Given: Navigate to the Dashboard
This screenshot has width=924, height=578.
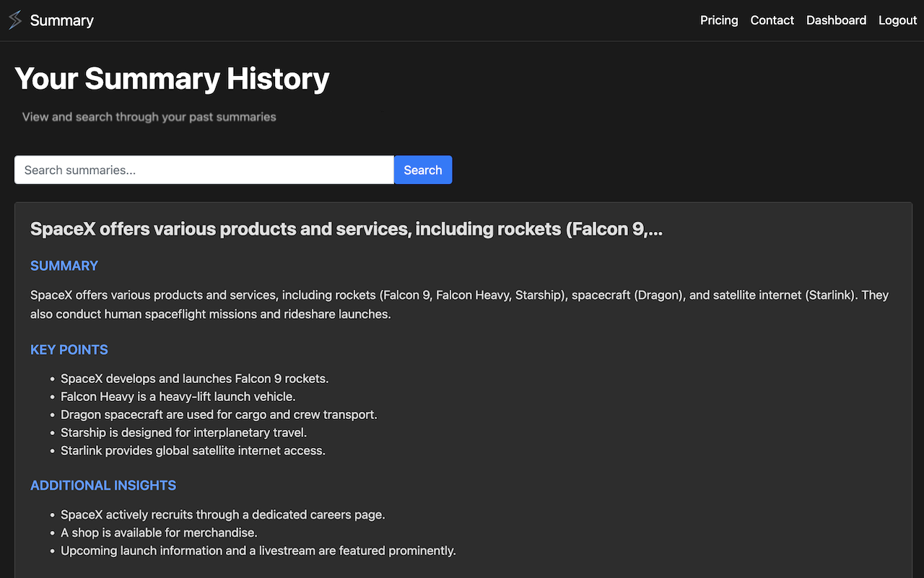Looking at the screenshot, I should [836, 20].
